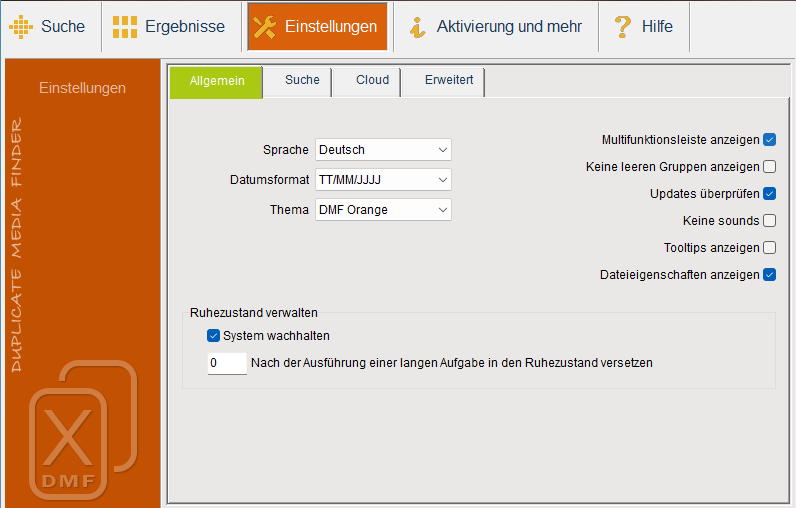The height and width of the screenshot is (508, 796).
Task: Click the Suche grid icon in toolbar
Action: 21,27
